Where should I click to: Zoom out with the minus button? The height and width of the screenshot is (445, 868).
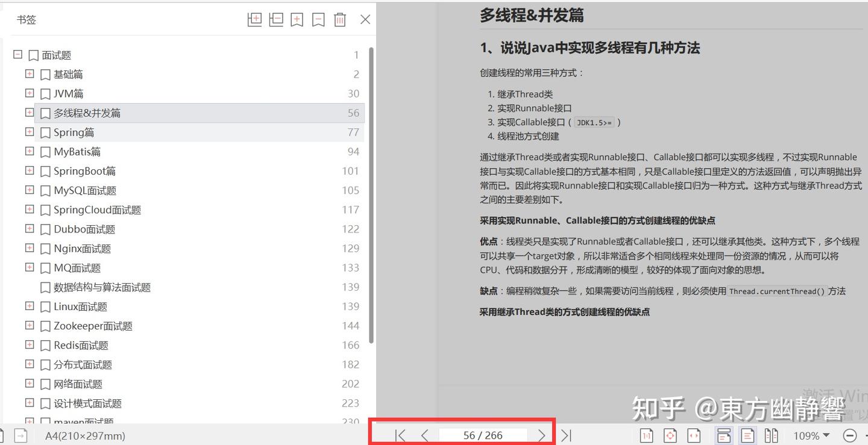(850, 435)
